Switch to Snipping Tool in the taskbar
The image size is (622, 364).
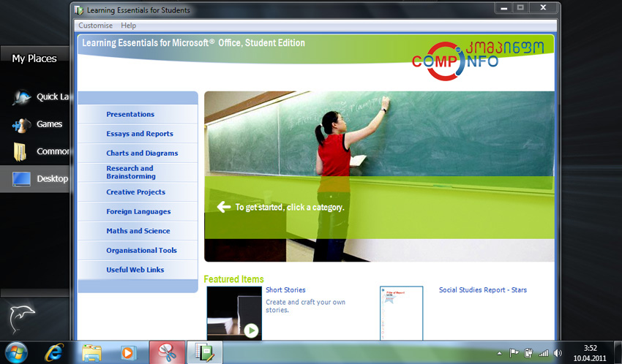point(168,352)
